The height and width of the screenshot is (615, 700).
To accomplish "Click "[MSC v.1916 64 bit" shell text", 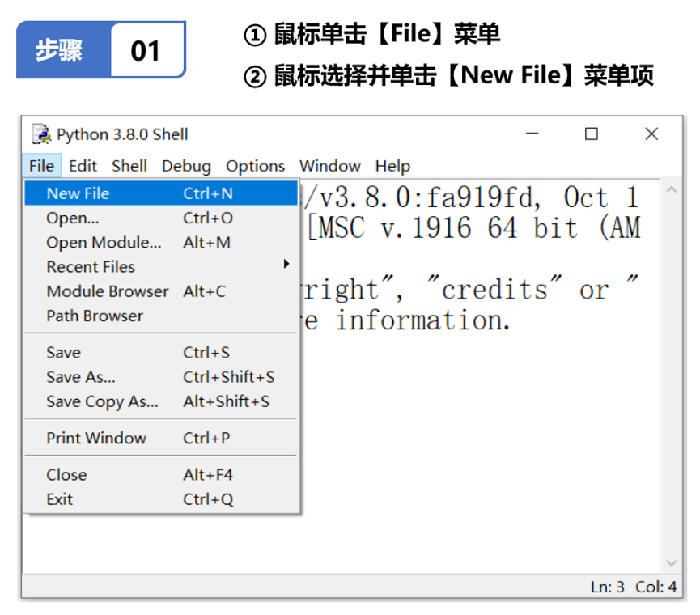I will pos(443,228).
